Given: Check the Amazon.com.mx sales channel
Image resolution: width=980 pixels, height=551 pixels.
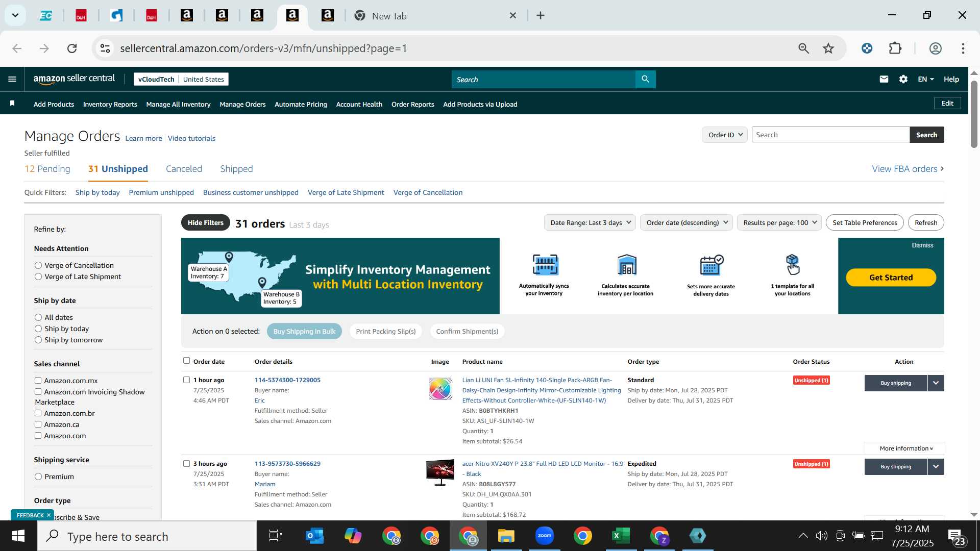Looking at the screenshot, I should [x=38, y=380].
